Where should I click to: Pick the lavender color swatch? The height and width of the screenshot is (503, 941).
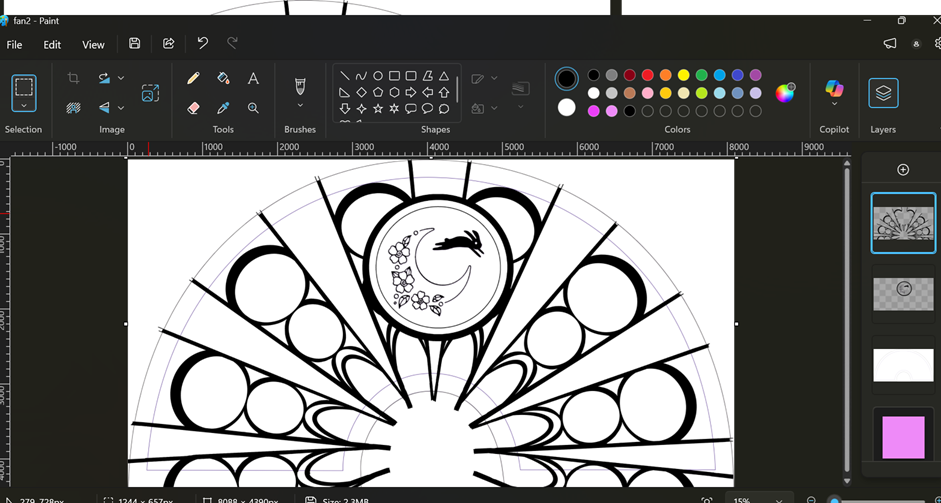point(756,93)
